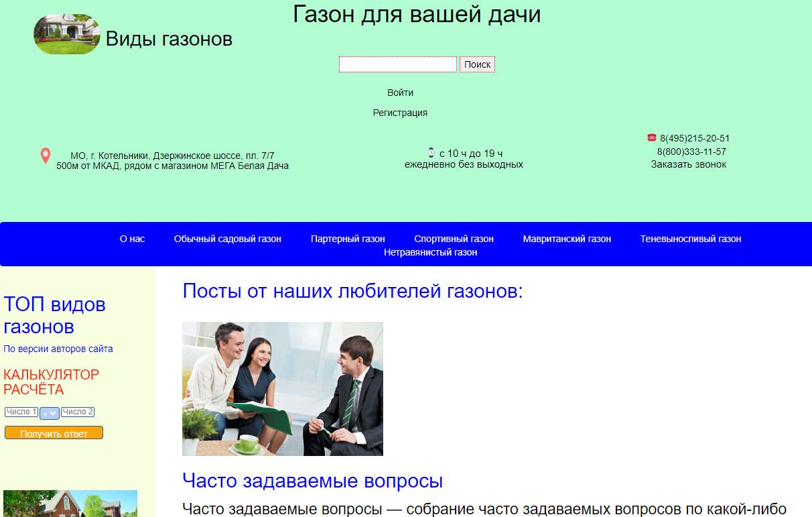Click the red map pin location icon
The image size is (812, 517).
(x=46, y=156)
